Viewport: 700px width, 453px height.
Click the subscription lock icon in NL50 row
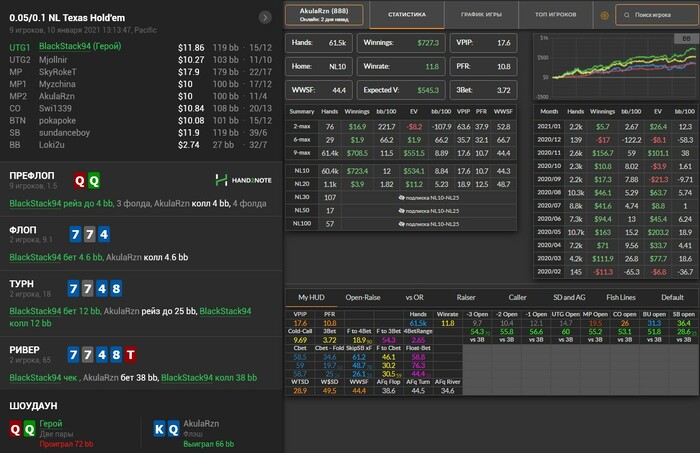[401, 211]
